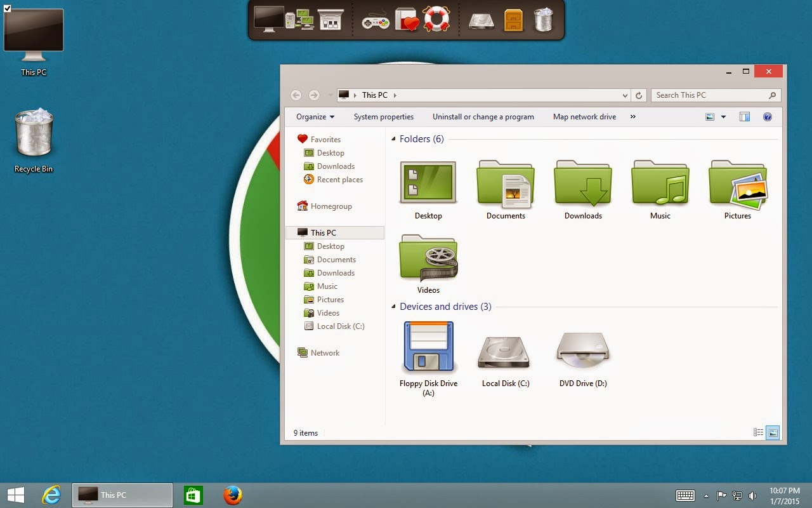
Task: Click the hard drive icon in the dock
Action: [481, 22]
